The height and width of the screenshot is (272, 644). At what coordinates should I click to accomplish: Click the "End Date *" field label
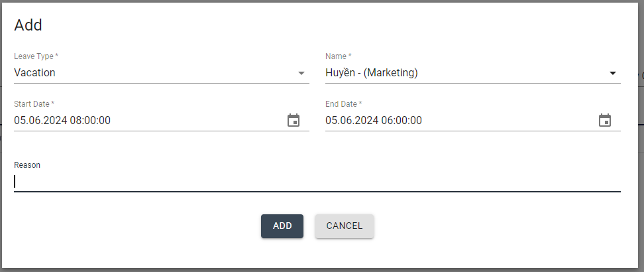tap(343, 104)
